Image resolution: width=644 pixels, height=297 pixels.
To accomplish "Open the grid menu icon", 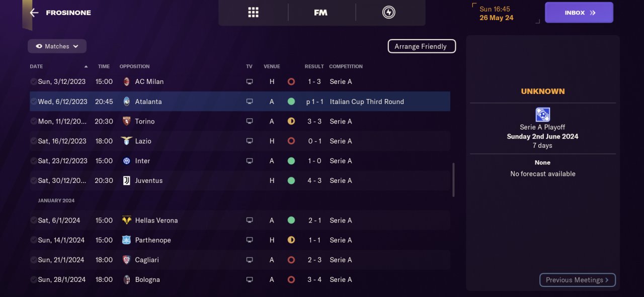I will tap(253, 13).
